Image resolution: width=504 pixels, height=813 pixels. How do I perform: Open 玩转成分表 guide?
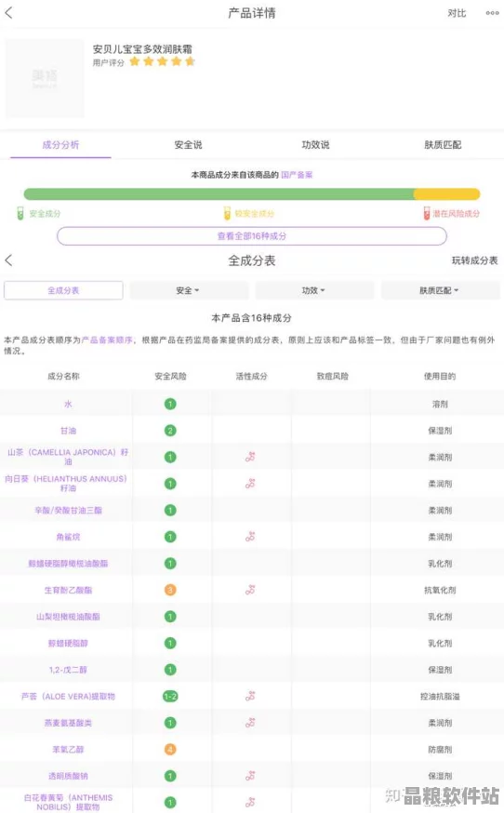point(474,260)
